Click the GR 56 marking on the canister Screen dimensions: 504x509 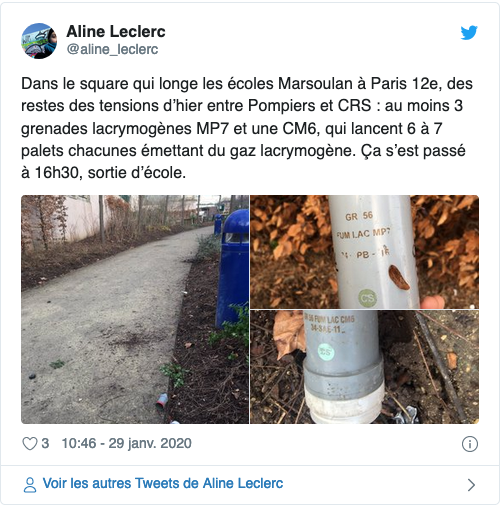pyautogui.click(x=359, y=216)
